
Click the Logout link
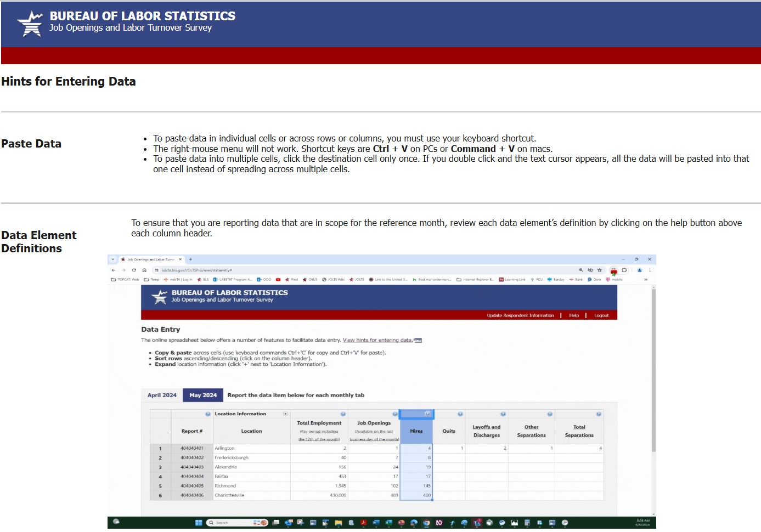tap(601, 316)
